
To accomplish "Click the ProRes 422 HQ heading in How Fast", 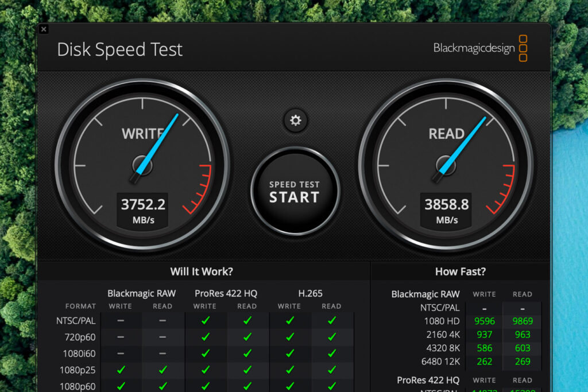I will [428, 380].
